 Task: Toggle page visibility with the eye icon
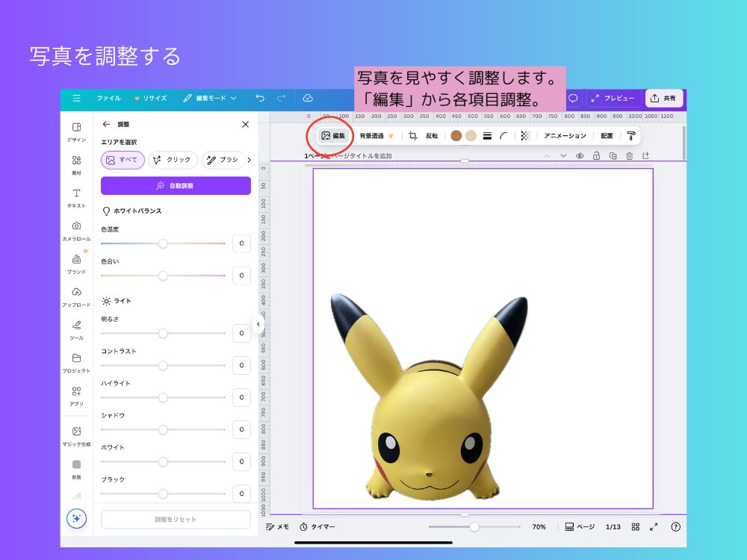[580, 156]
